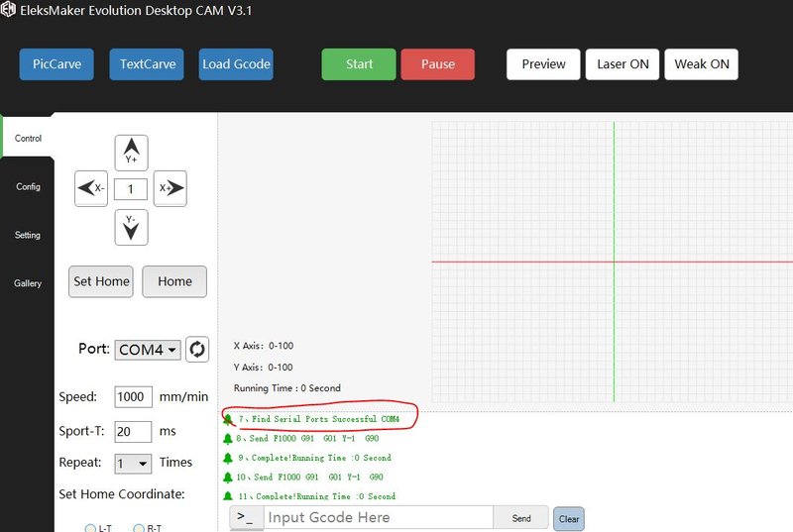Click the Set Home button

click(101, 281)
